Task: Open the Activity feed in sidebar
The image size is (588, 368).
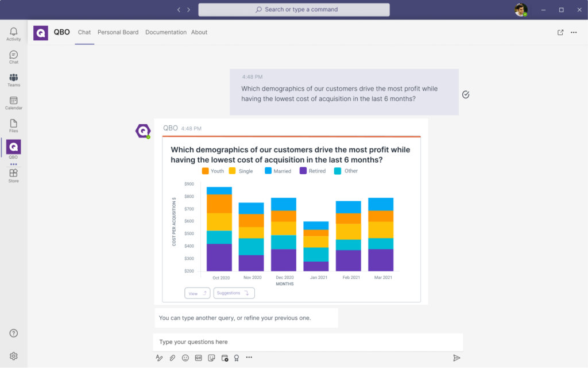Action: coord(13,34)
